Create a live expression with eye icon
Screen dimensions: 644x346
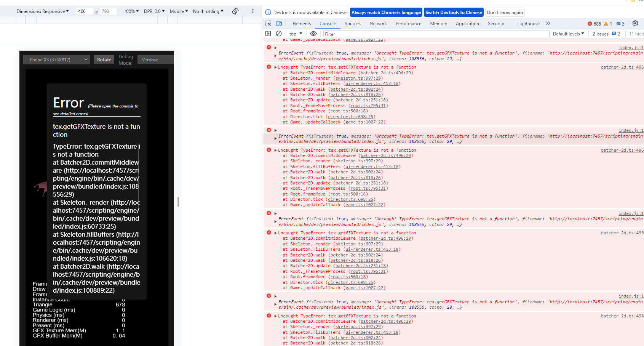(313, 34)
